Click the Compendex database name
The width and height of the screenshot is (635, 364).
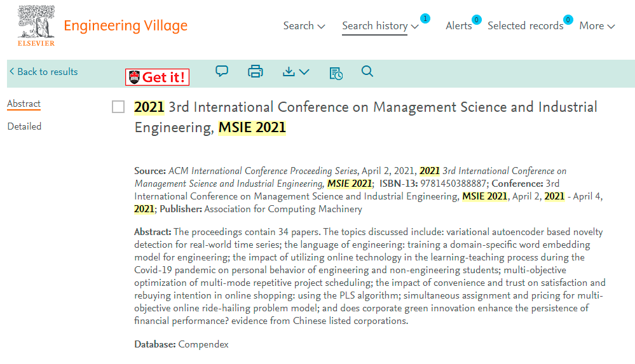pyautogui.click(x=203, y=344)
